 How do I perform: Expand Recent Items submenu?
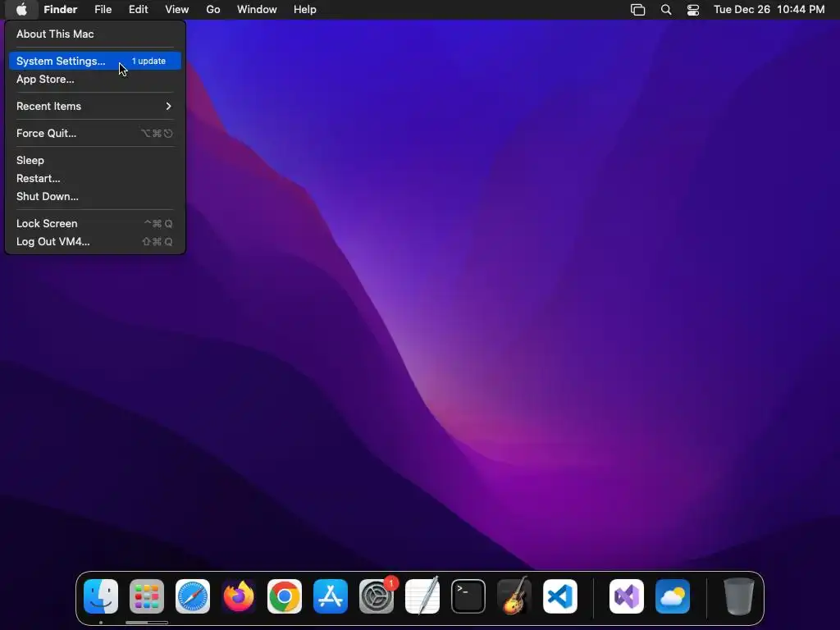pos(95,106)
